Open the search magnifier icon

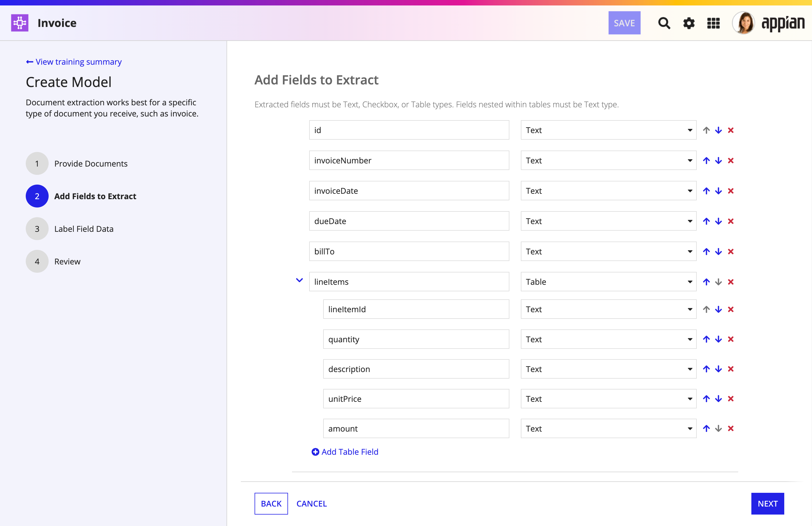(664, 23)
